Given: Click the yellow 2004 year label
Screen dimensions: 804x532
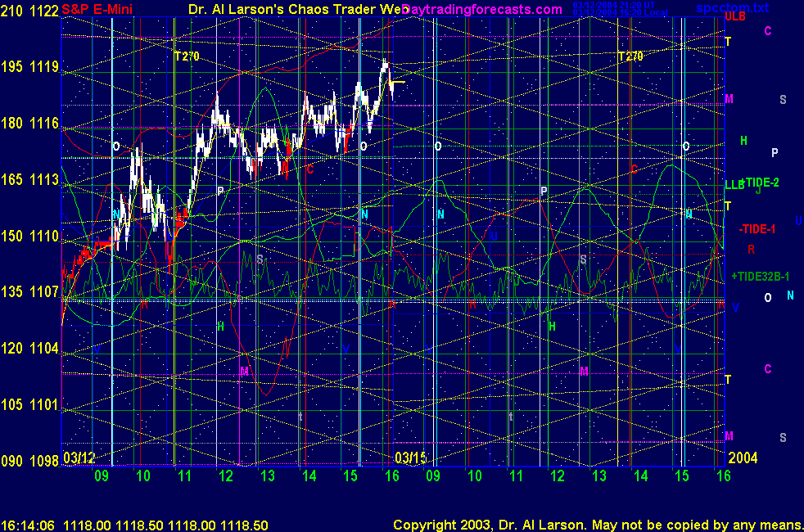Looking at the screenshot, I should point(743,458).
